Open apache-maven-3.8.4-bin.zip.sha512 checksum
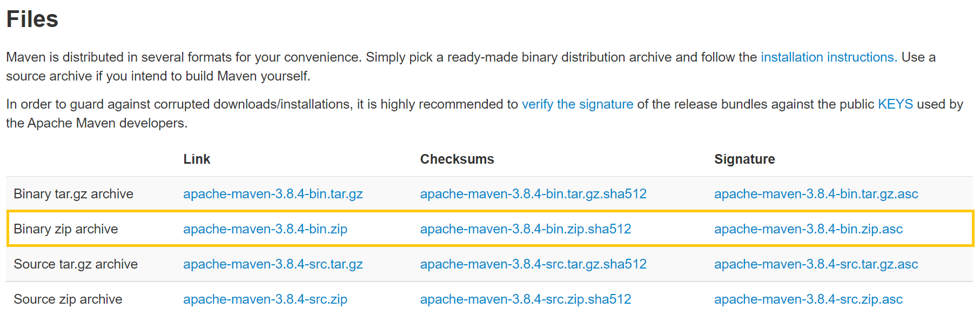Viewport: 980px width, 328px height. (x=525, y=229)
